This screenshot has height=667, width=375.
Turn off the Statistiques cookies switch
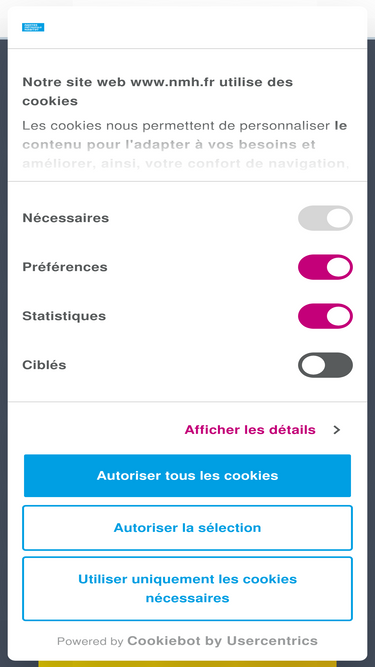(325, 316)
